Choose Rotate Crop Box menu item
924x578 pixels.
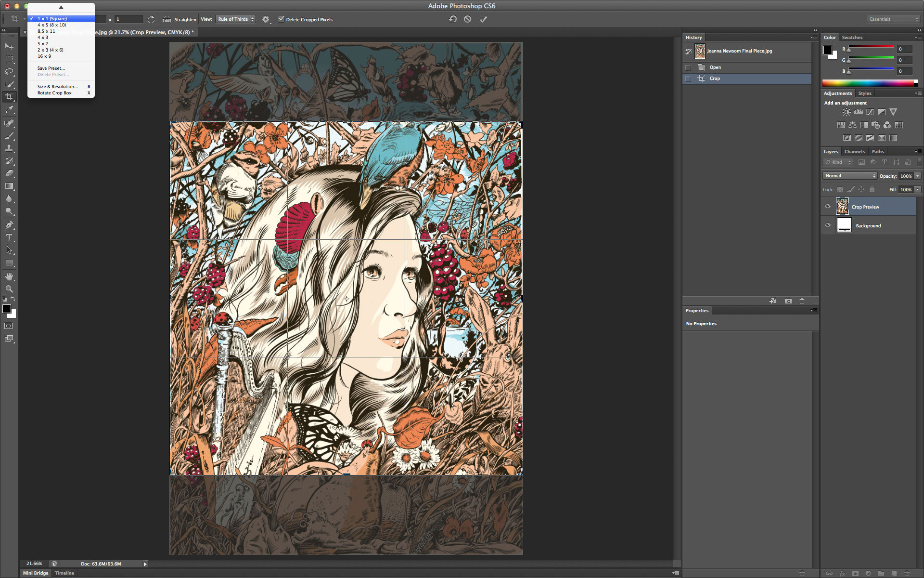[x=61, y=92]
